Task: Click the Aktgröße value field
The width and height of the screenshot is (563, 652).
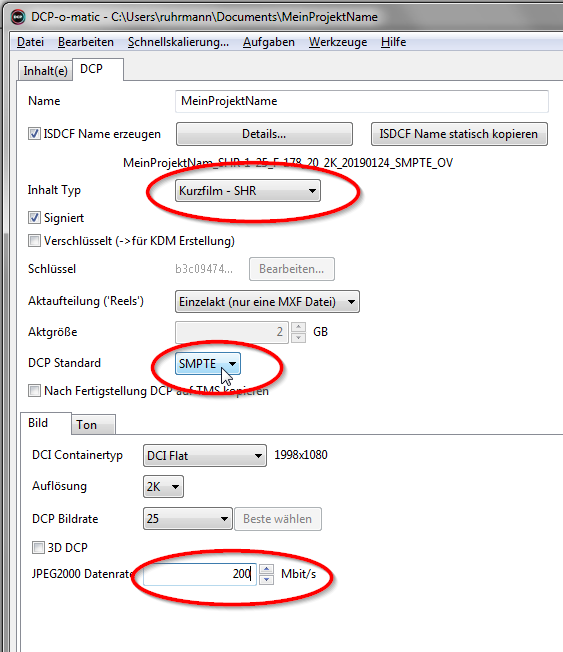Action: point(232,332)
